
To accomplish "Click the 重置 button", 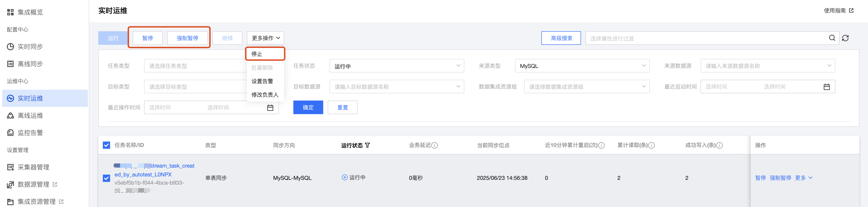I will tap(342, 108).
